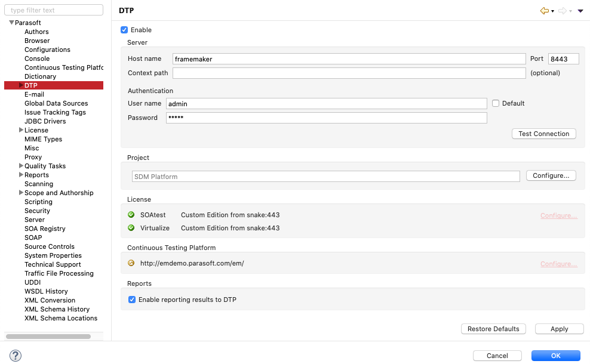Select E-mail preferences
590x364 pixels.
(x=34, y=94)
